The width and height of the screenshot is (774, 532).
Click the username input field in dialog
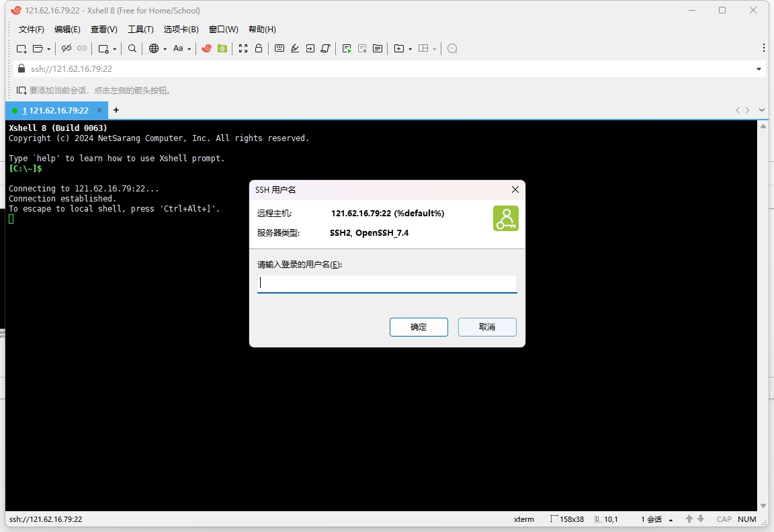[387, 283]
